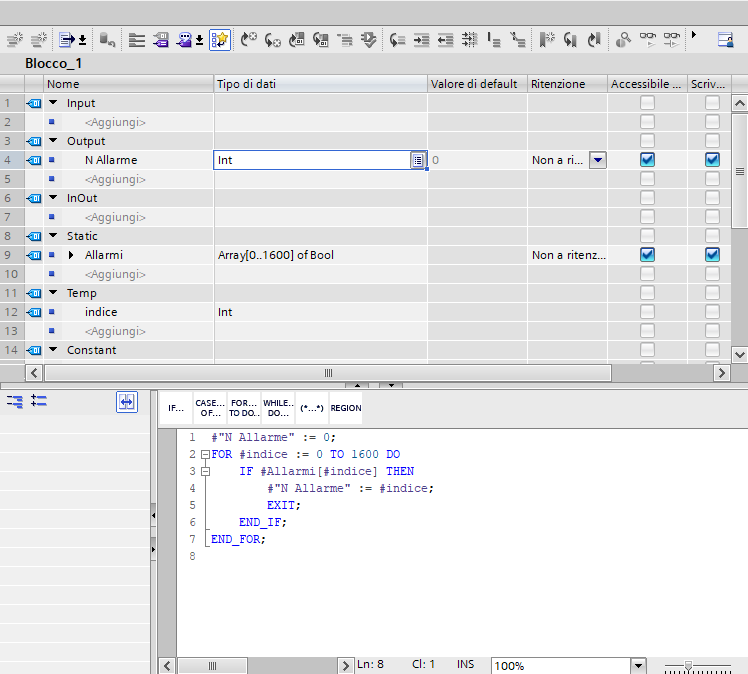Click the bookmark flag icon in toolbar
The height and width of the screenshot is (674, 748).
click(547, 40)
